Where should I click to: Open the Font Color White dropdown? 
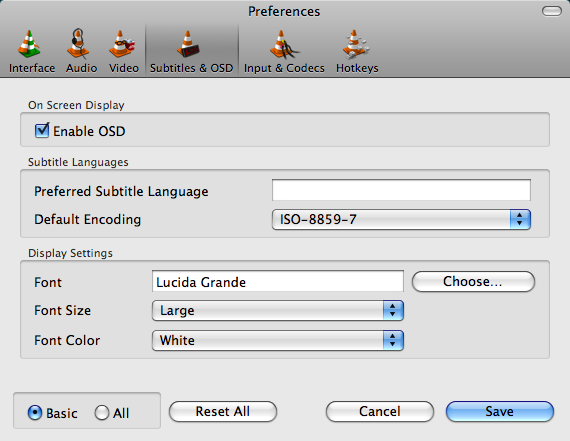pyautogui.click(x=278, y=340)
